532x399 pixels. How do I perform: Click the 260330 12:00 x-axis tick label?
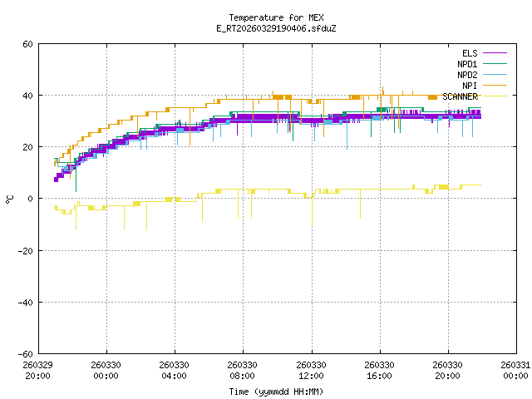pos(311,370)
